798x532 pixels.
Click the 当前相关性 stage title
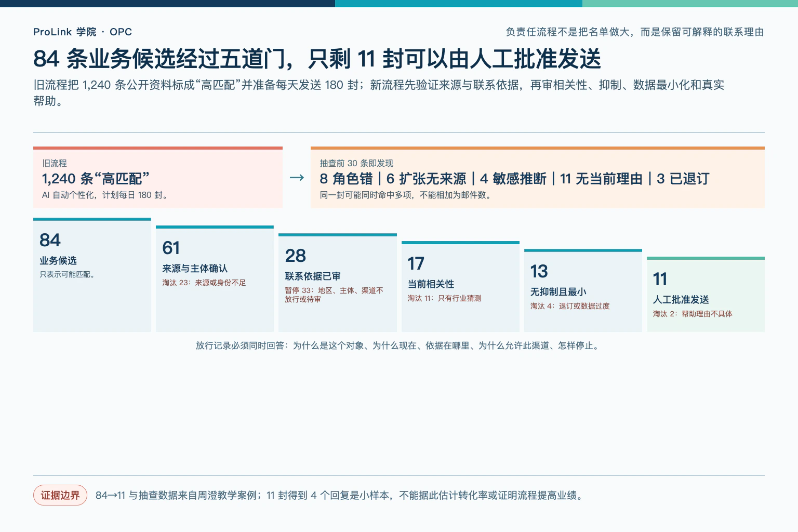(431, 284)
